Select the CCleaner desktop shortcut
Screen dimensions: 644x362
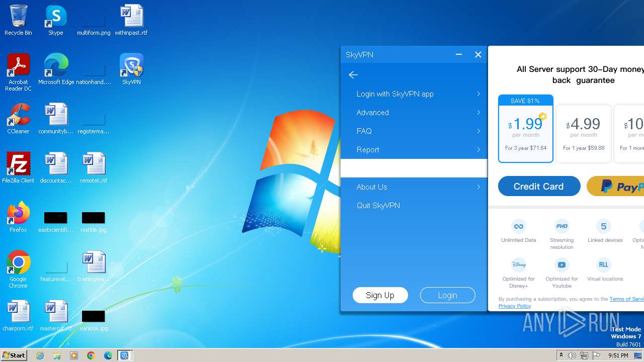(x=18, y=119)
